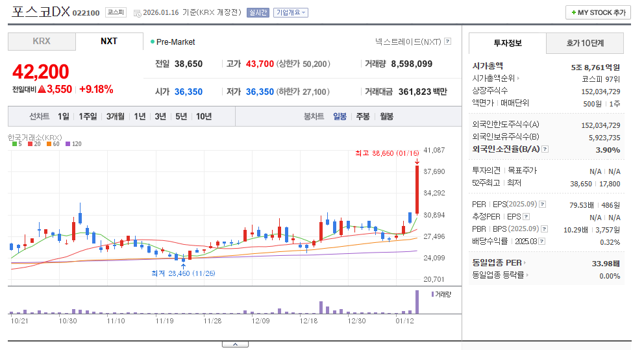
Task: Click the tall volume bar at 01/16
Action: (x=417, y=302)
